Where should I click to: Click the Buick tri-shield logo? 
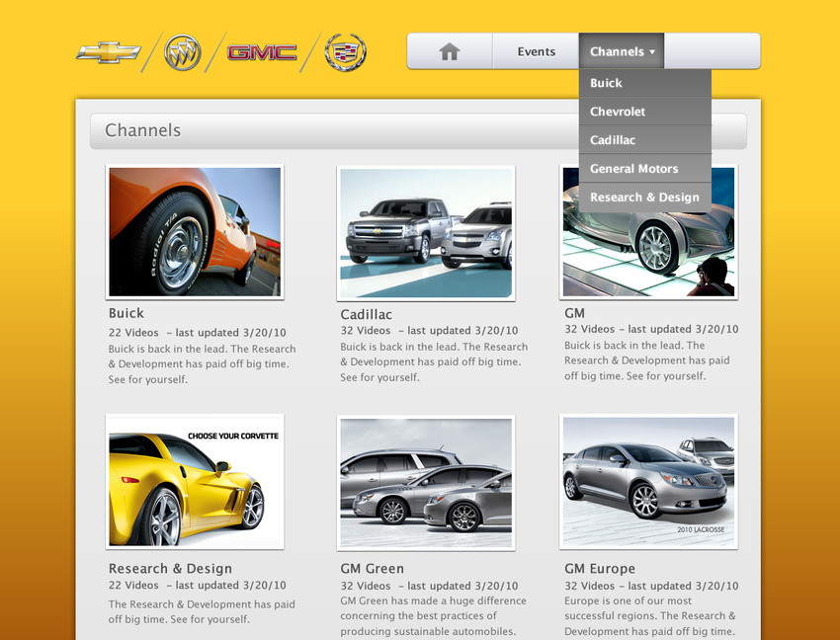[x=183, y=52]
